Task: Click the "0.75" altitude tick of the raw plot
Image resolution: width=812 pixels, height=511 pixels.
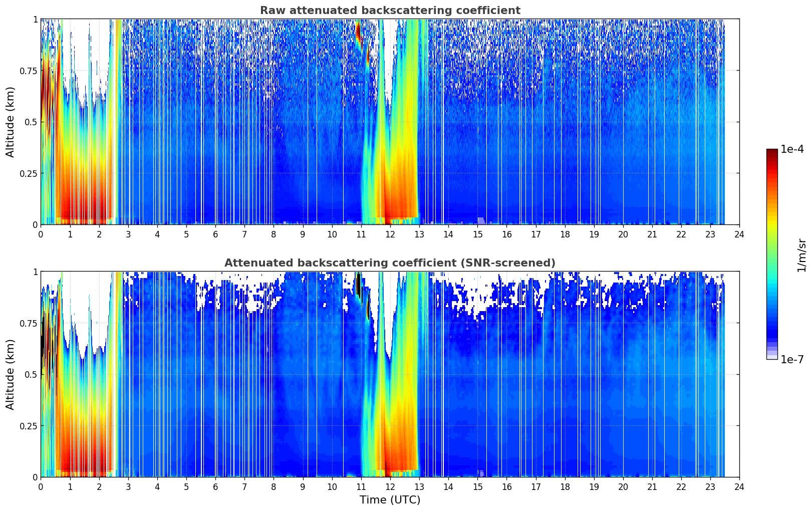Action: coord(30,71)
